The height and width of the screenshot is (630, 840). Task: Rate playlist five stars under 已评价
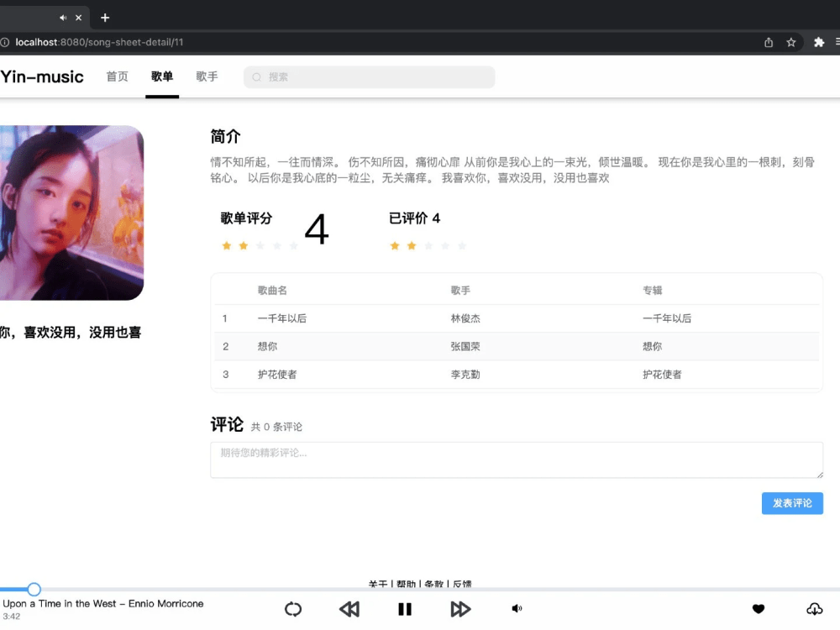coord(462,246)
